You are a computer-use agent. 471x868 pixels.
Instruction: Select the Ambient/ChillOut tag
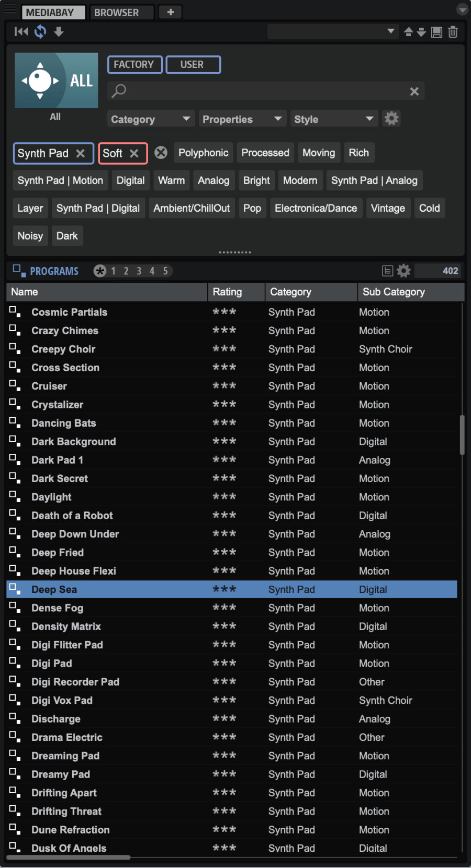[x=192, y=208]
